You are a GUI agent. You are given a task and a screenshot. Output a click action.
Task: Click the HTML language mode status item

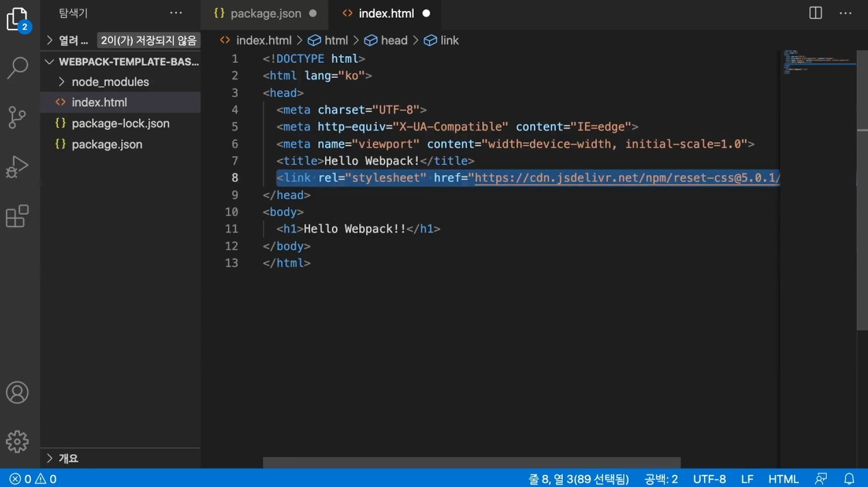click(783, 479)
